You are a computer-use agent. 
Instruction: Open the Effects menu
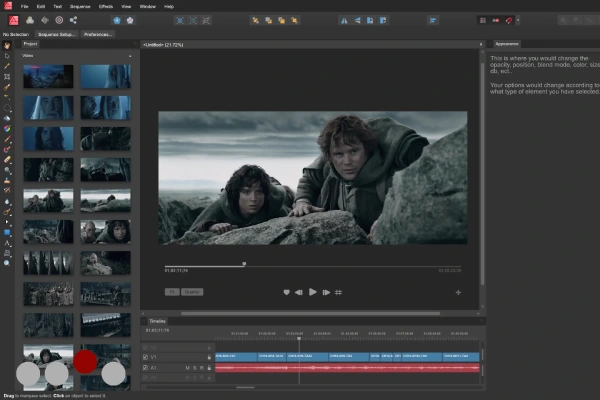pyautogui.click(x=106, y=7)
